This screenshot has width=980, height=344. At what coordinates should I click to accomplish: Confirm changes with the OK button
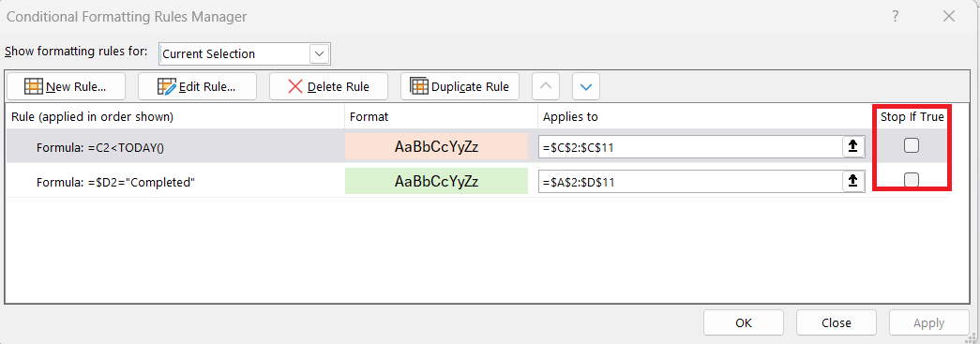point(744,322)
